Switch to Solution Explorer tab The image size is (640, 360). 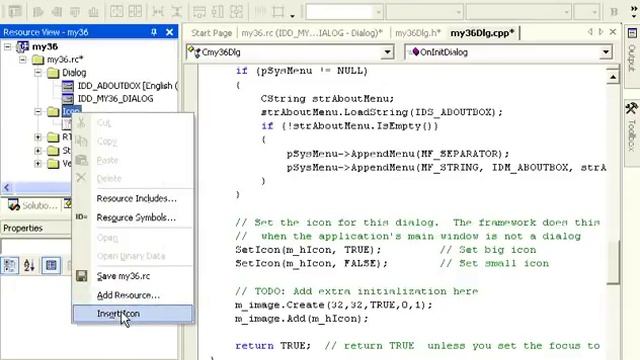point(33,205)
